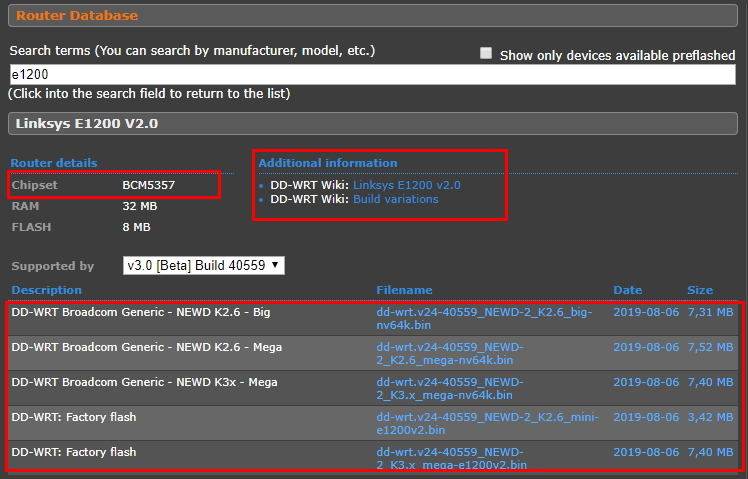Click the Date column header
The width and height of the screenshot is (748, 479).
tap(627, 290)
